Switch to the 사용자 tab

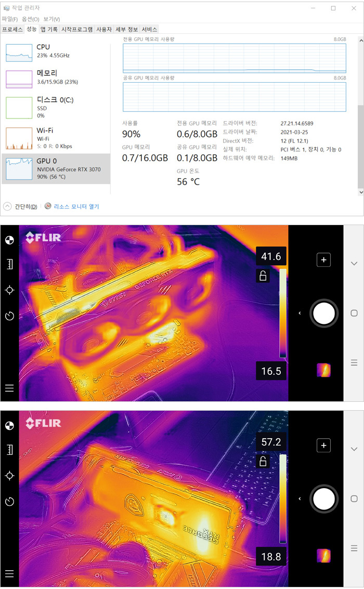(104, 29)
